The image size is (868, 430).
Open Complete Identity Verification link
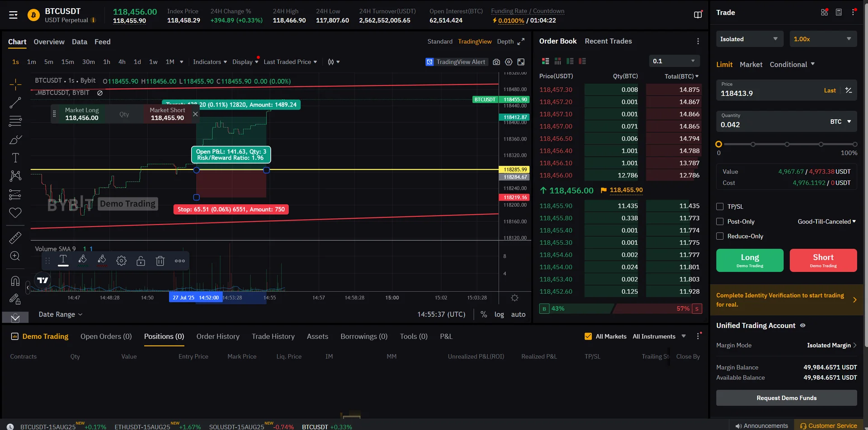[787, 300]
